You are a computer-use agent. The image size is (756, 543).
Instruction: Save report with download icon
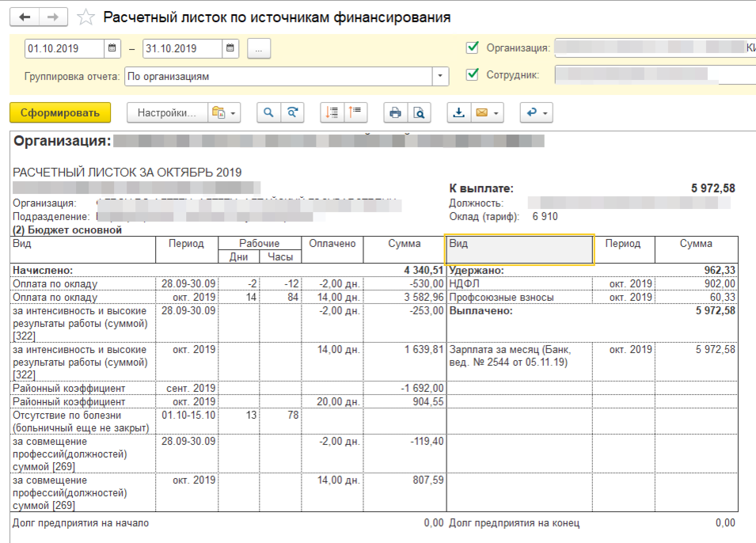point(459,113)
